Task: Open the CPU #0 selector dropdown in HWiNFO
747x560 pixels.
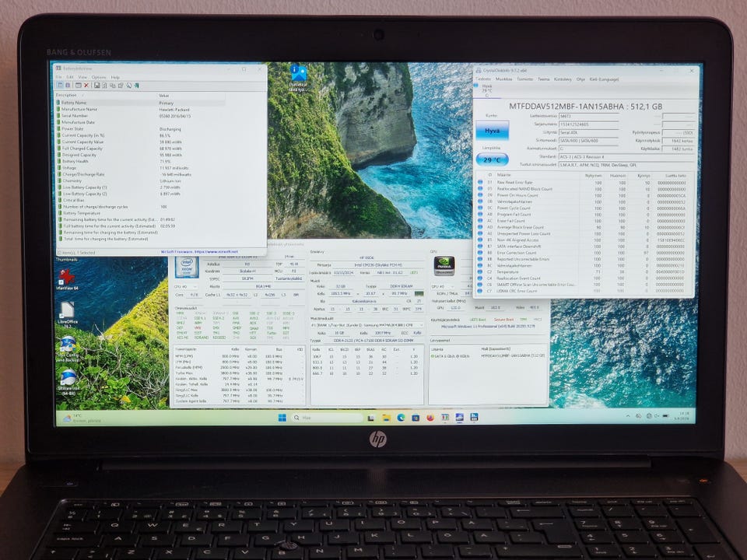Action: point(186,287)
